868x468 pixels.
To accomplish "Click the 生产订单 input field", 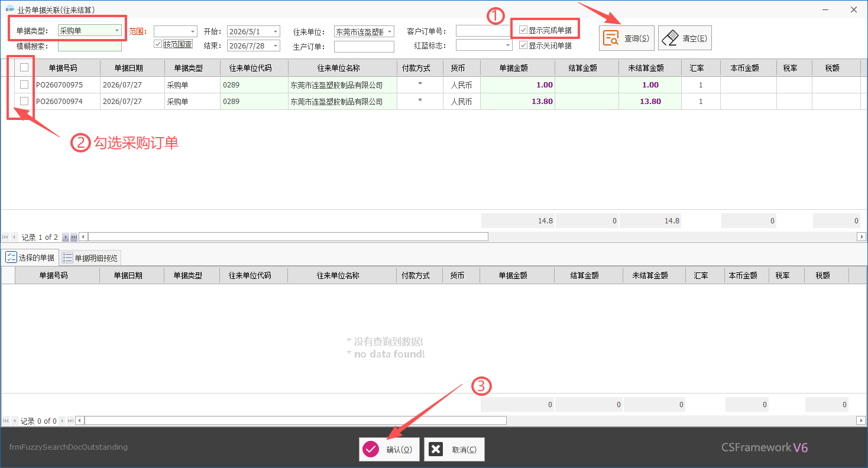I will (x=364, y=46).
